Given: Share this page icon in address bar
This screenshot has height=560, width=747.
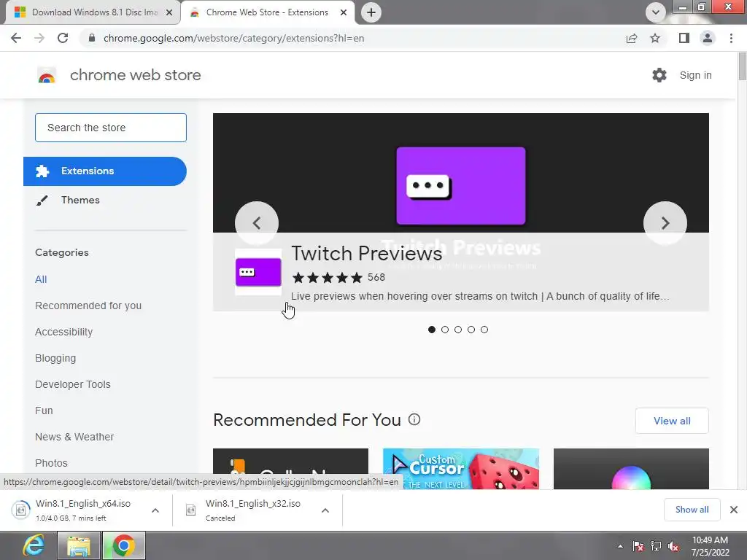Looking at the screenshot, I should click(632, 38).
